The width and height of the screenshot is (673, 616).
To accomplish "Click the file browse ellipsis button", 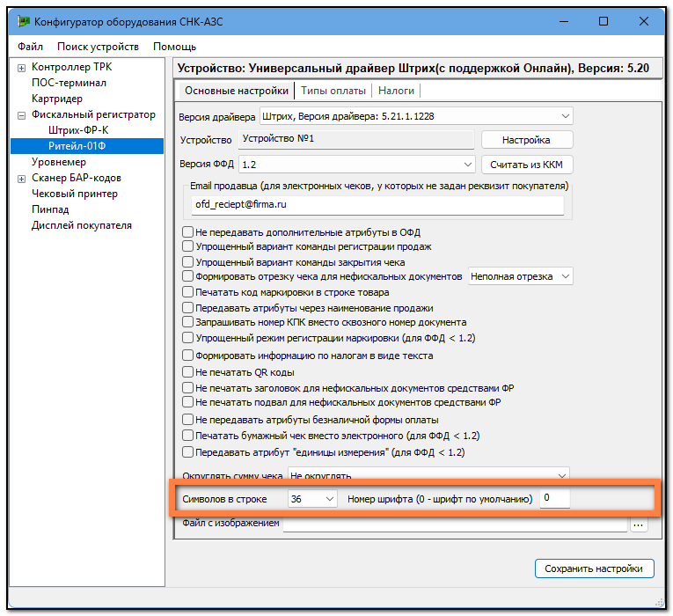I will click(639, 524).
